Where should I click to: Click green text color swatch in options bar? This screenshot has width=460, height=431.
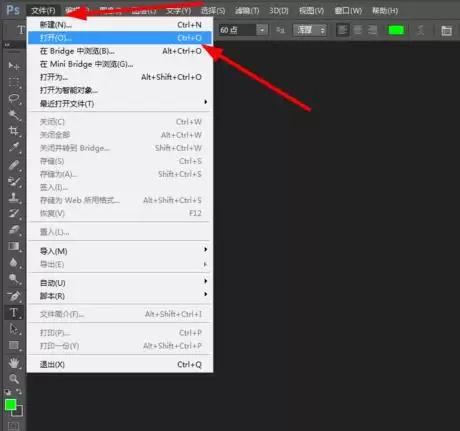(x=396, y=30)
